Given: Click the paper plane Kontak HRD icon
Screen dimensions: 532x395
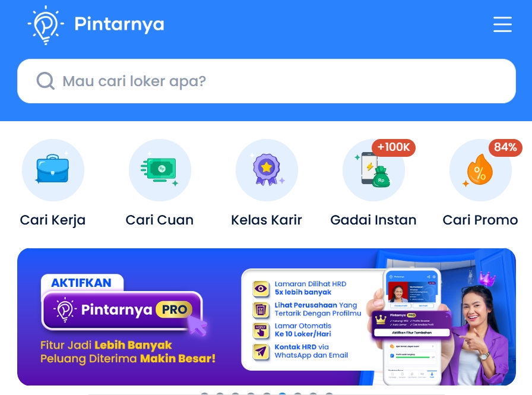Looking at the screenshot, I should point(261,352).
